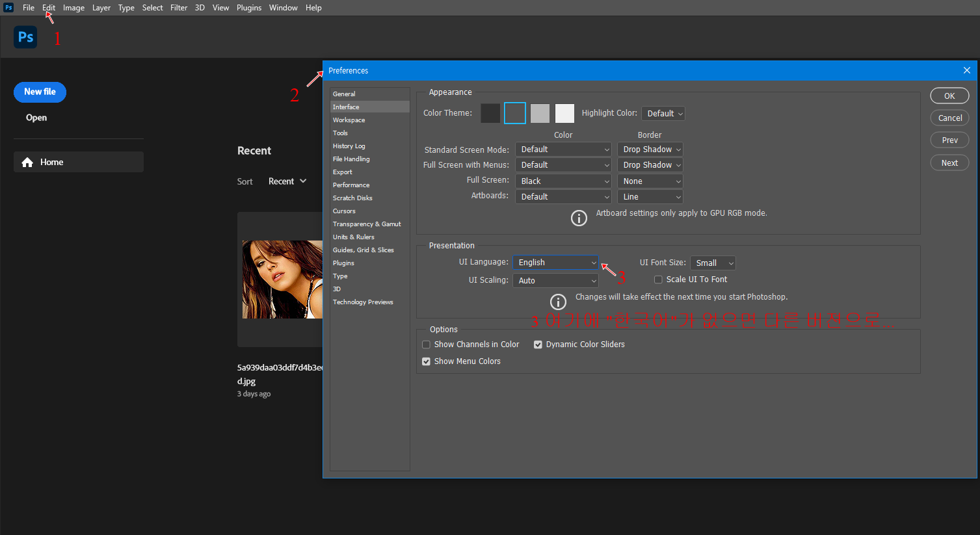Choose the lightest color theme swatch
Screen dimensions: 980x535
point(564,113)
